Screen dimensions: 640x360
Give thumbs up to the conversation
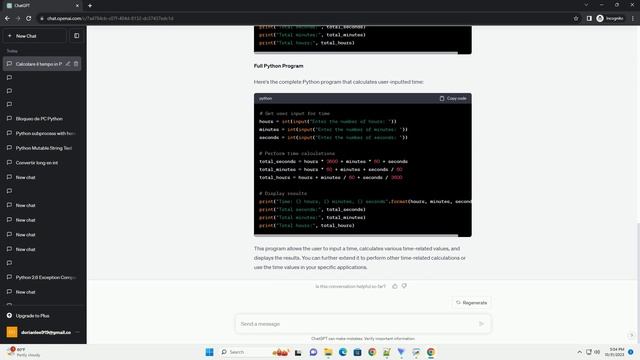[395, 286]
